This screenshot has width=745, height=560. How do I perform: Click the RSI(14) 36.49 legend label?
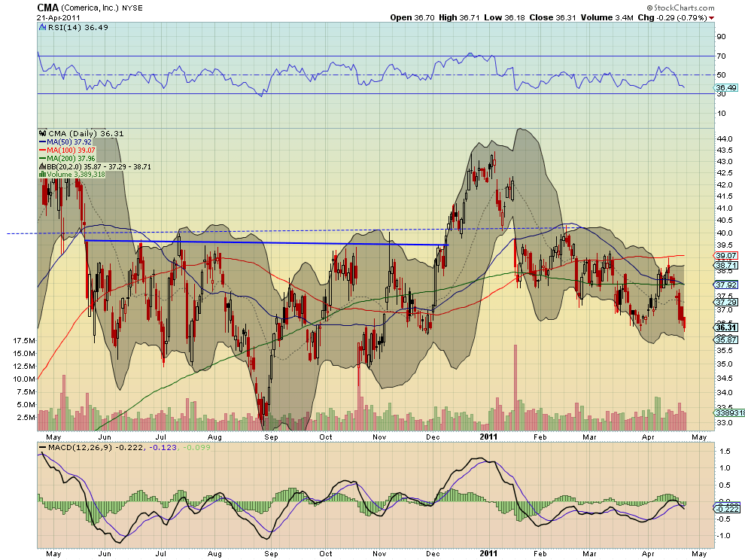pyautogui.click(x=78, y=28)
